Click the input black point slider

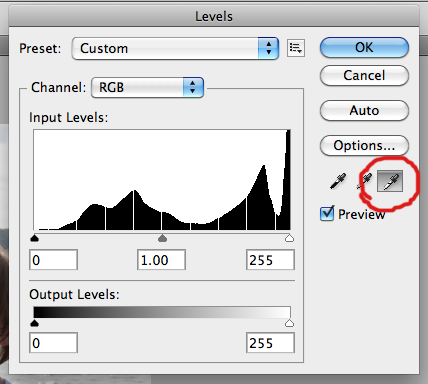point(34,238)
